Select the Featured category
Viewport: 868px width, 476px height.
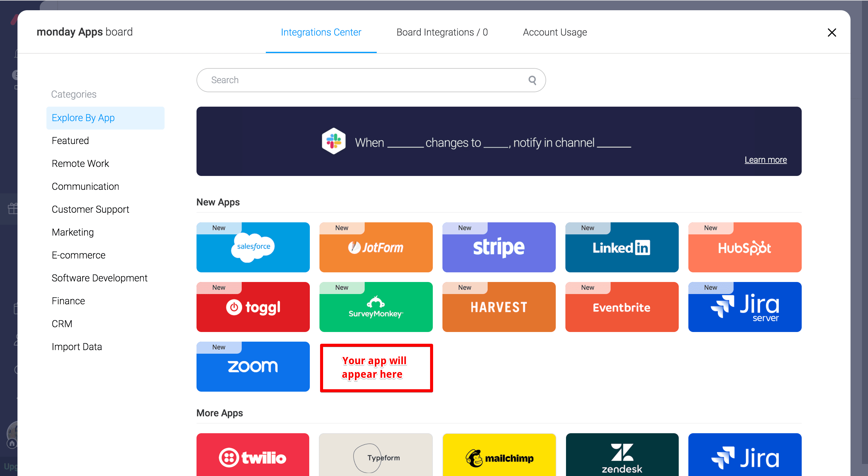[x=70, y=140]
